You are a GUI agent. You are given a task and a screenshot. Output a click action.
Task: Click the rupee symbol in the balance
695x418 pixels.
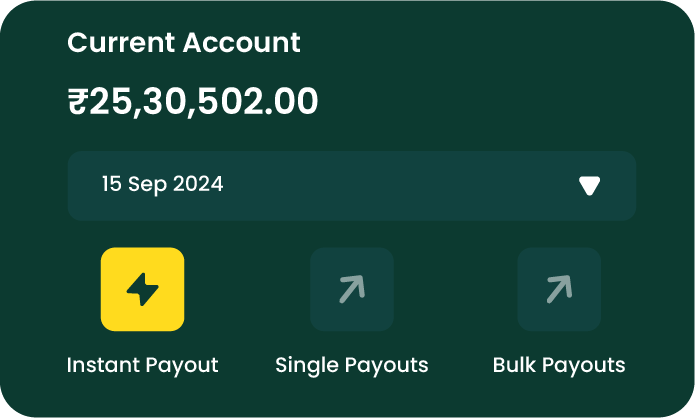pyautogui.click(x=78, y=101)
